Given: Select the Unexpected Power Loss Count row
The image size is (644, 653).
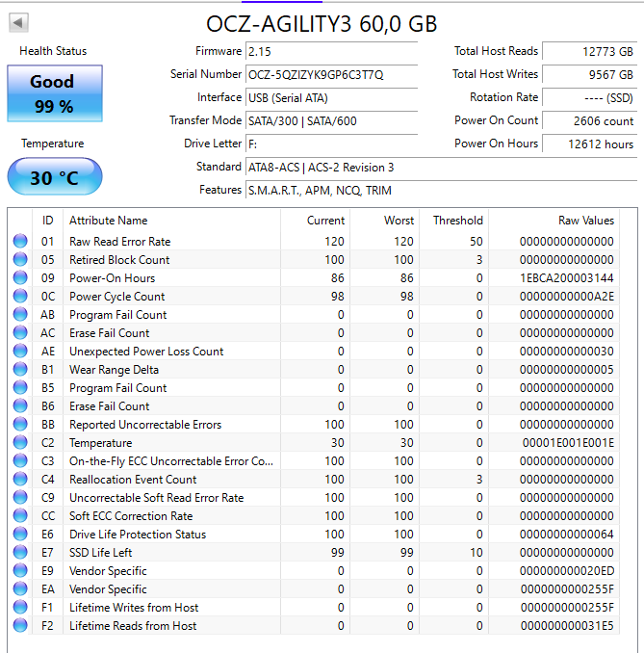Looking at the screenshot, I should click(146, 352).
